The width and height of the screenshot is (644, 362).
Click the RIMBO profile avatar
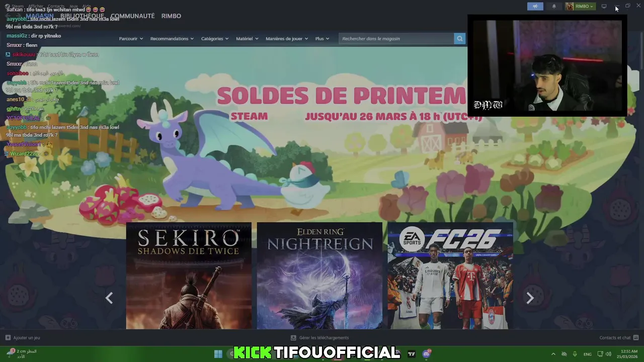pos(570,7)
